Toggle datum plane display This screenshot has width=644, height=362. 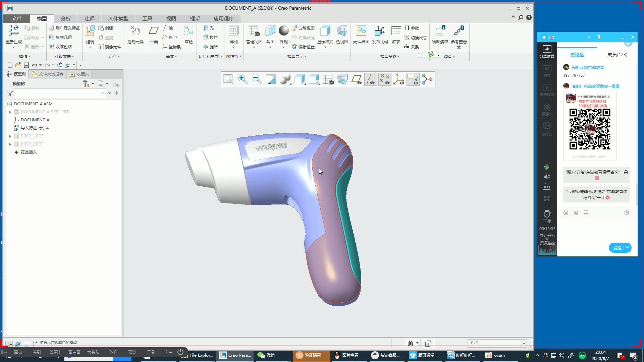[x=356, y=79]
